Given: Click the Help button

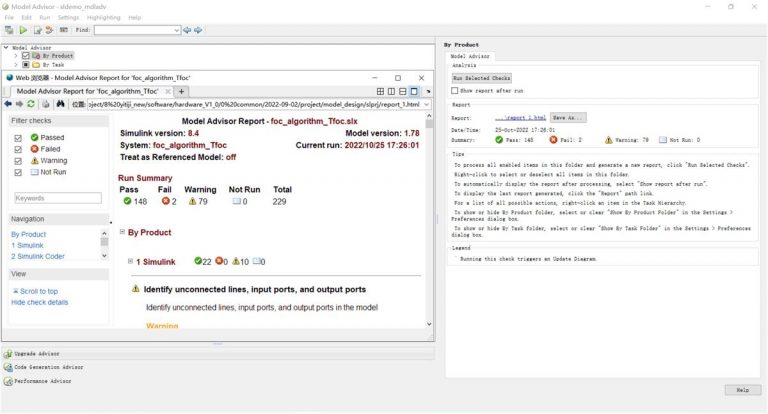Looking at the screenshot, I should tap(743, 390).
